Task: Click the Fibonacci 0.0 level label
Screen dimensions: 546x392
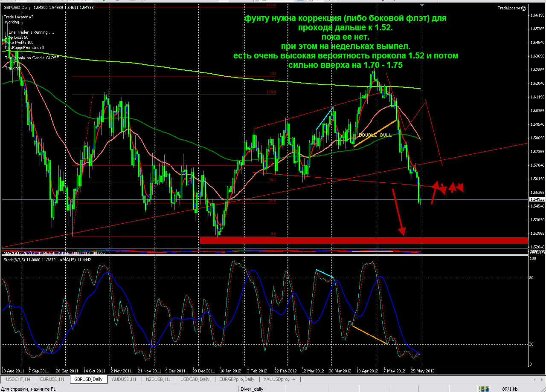Action: click(273, 234)
